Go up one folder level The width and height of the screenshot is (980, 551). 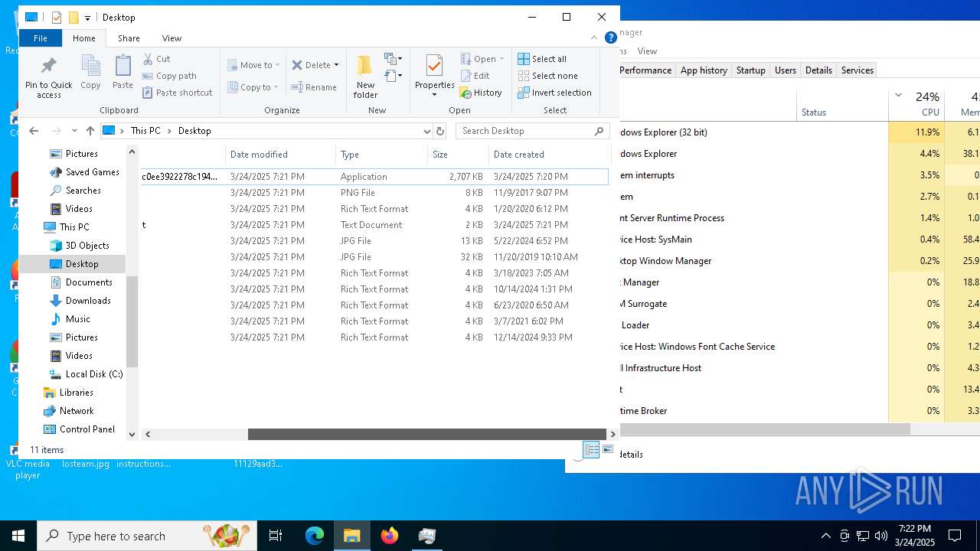pos(90,131)
